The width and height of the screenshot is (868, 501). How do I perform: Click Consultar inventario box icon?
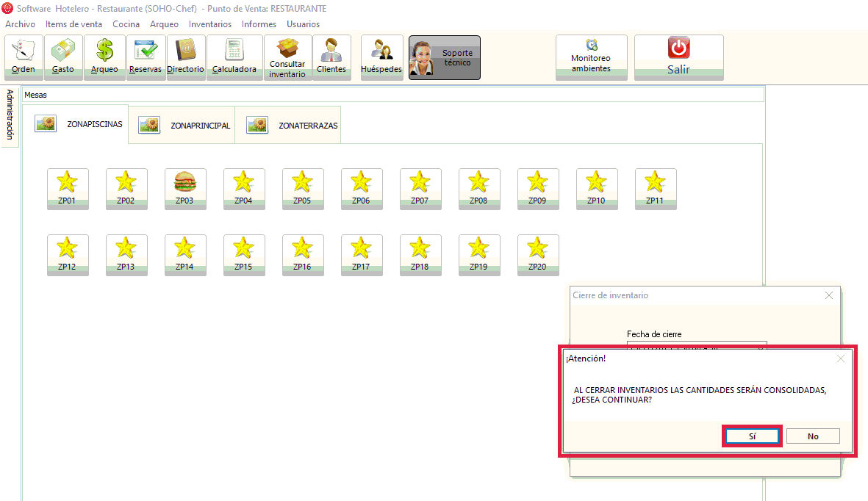287,57
